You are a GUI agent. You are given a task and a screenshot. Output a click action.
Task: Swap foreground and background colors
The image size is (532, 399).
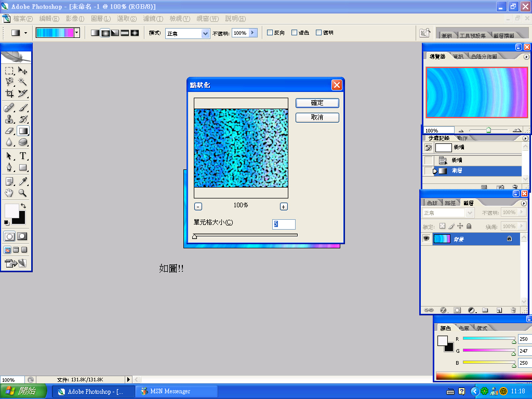pos(23,206)
